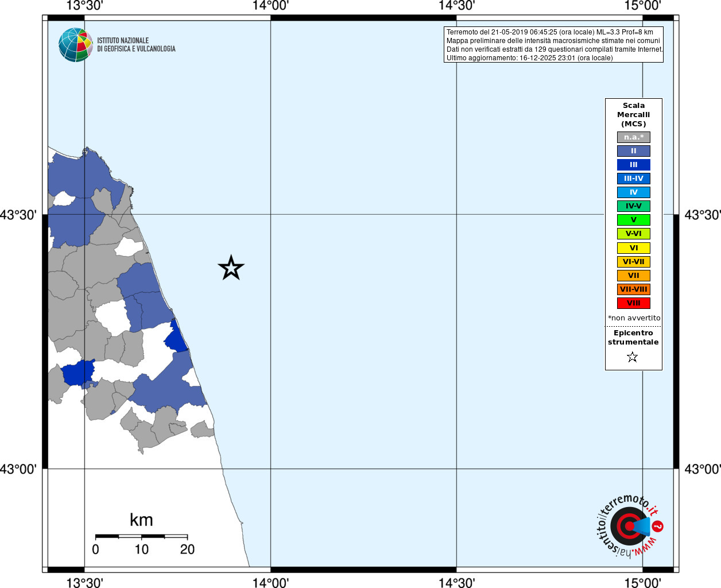Screen dimensions: 721x588
Task: Pick the yellow VI legend swatch
Action: click(x=633, y=248)
